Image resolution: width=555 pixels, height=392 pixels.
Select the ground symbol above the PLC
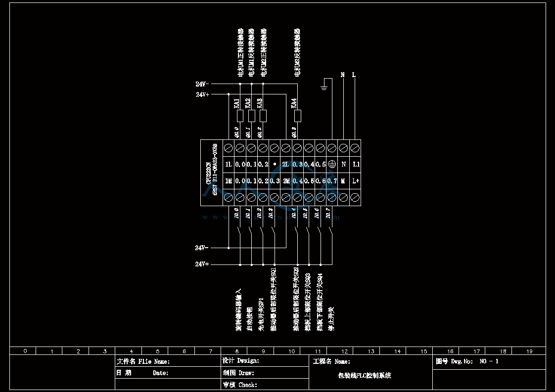pos(324,87)
